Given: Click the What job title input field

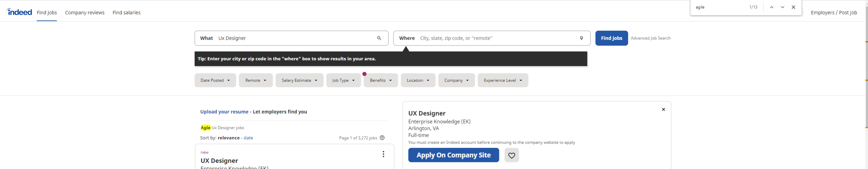Looking at the screenshot, I should pyautogui.click(x=291, y=38).
